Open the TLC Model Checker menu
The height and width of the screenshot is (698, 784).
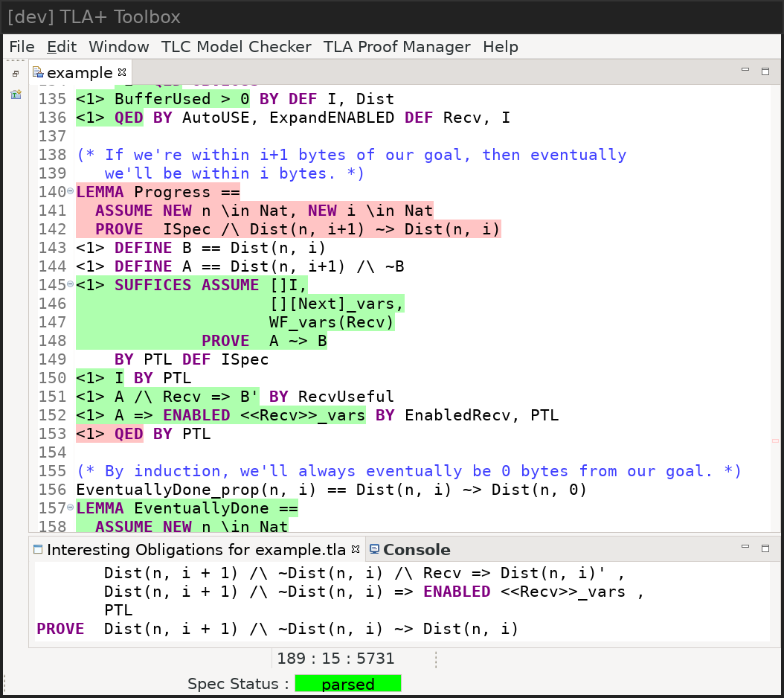[x=236, y=47]
